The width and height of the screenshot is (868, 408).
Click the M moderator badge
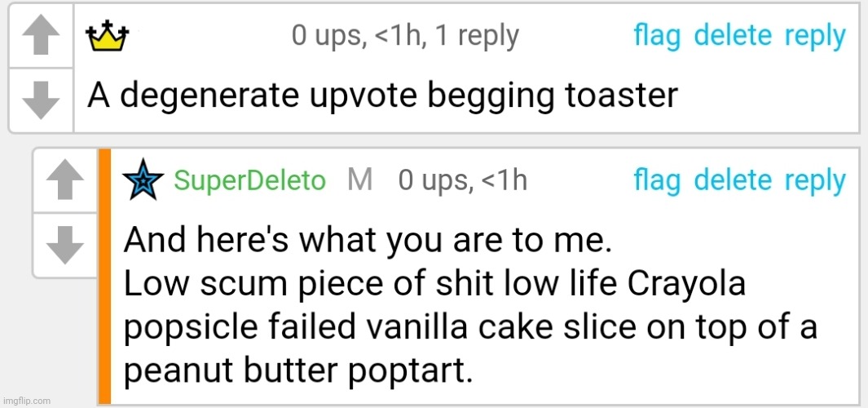point(359,180)
